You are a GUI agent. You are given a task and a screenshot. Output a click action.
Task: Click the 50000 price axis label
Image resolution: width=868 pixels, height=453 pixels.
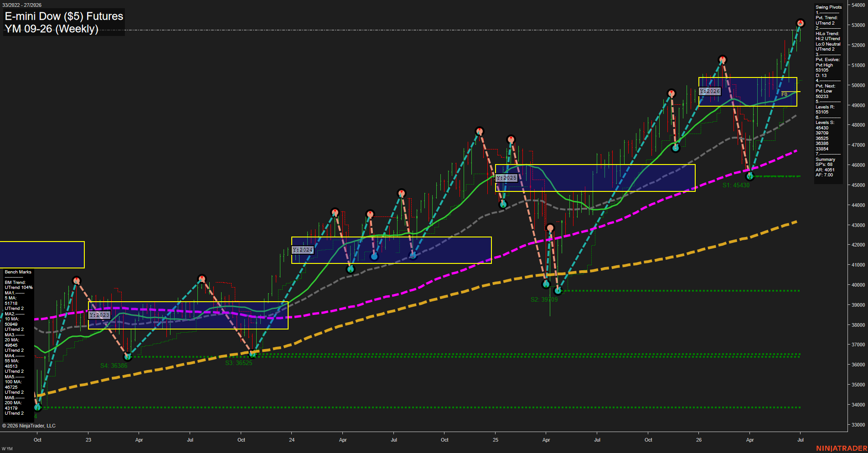(858, 85)
